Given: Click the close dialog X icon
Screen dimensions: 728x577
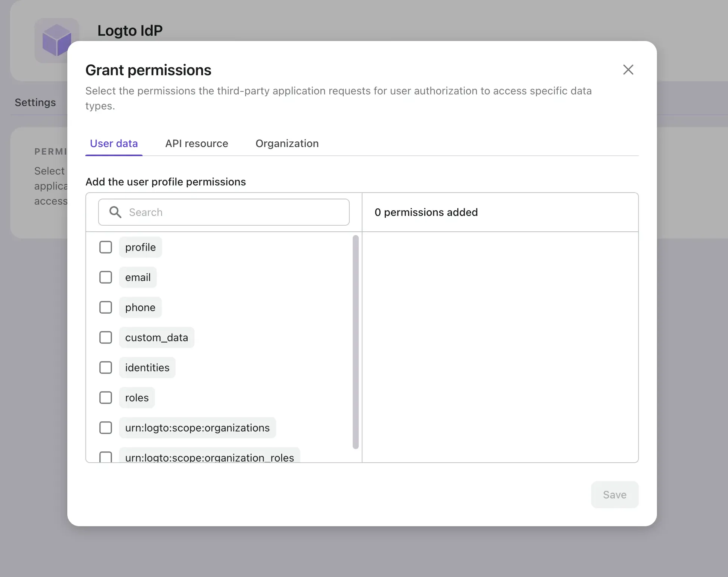Looking at the screenshot, I should point(628,70).
